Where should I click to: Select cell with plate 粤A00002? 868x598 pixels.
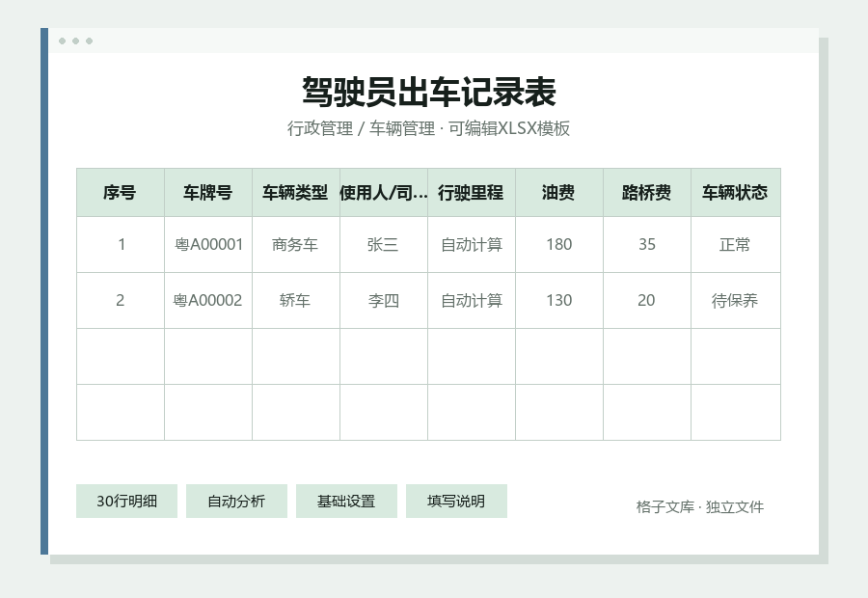pyautogui.click(x=208, y=301)
